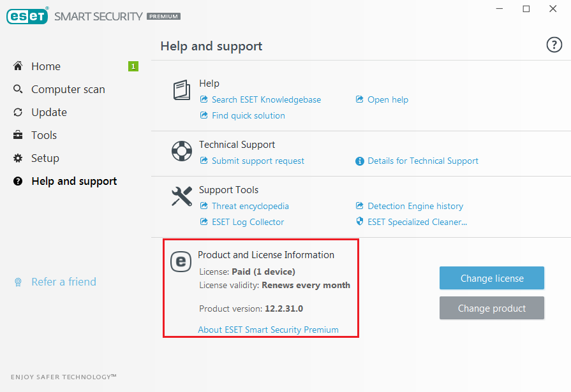Follow the Find quick solution link

[x=248, y=116]
